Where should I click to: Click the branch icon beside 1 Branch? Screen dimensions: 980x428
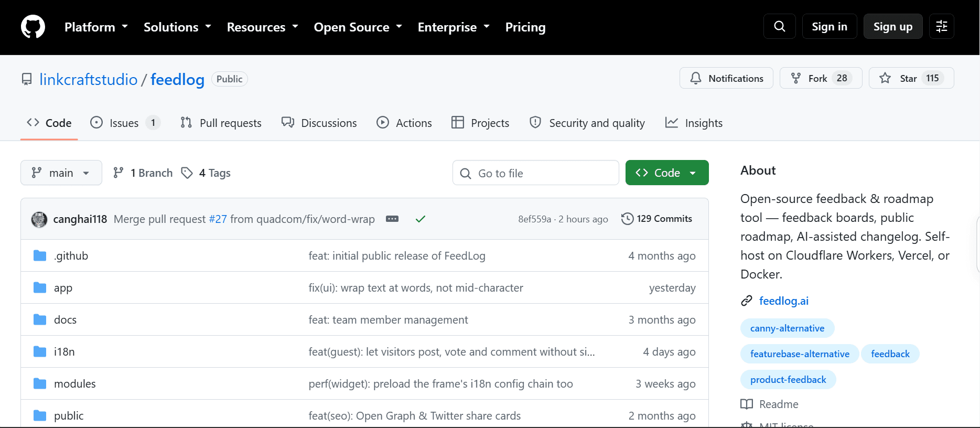(119, 173)
